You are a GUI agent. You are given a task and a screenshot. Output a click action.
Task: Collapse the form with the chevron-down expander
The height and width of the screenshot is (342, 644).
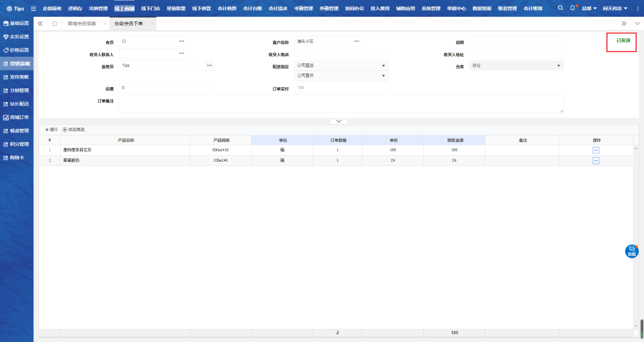(339, 121)
